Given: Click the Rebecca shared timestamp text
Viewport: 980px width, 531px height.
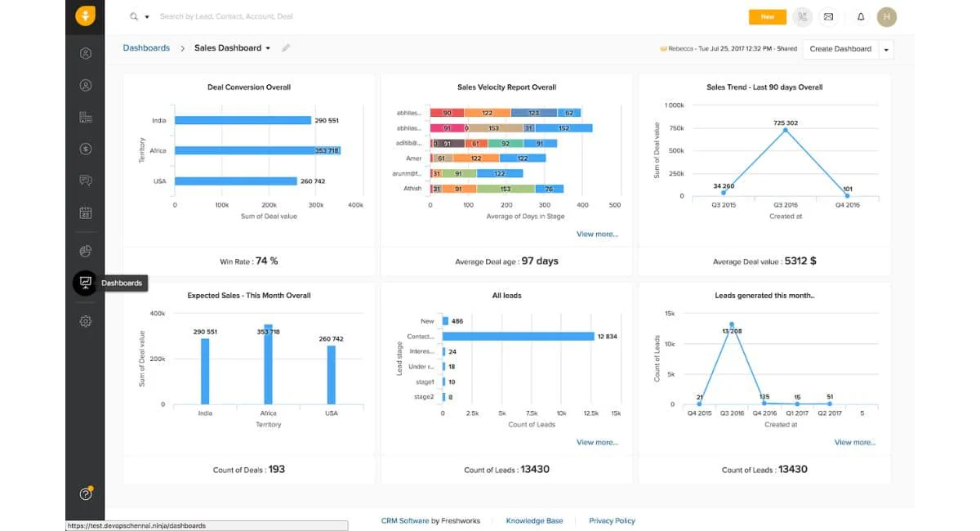Looking at the screenshot, I should click(x=729, y=49).
